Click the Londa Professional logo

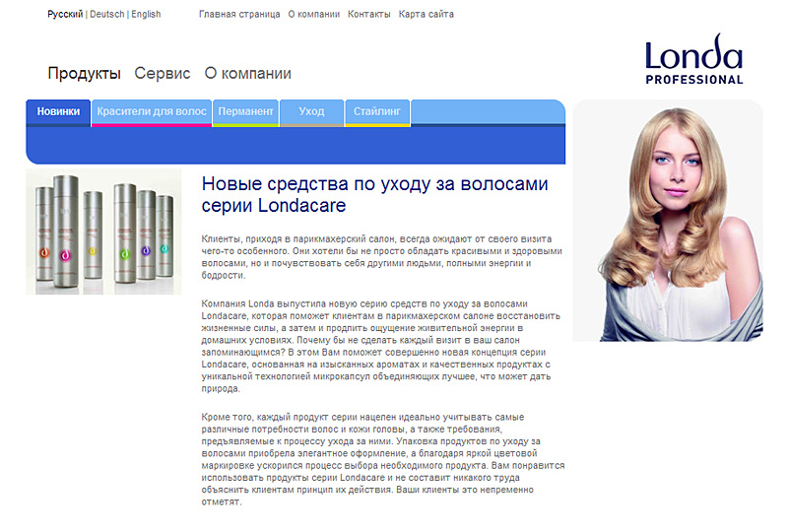pyautogui.click(x=694, y=59)
